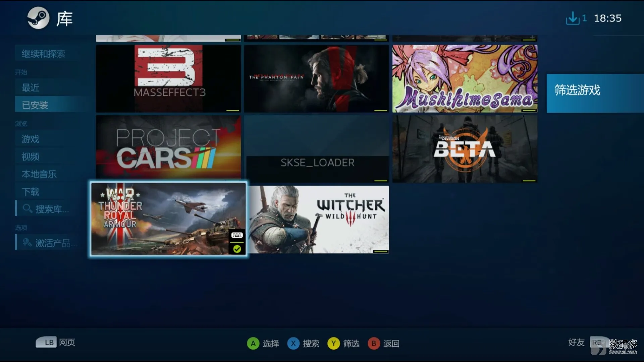
Task: Open the downloads indicator icon
Action: pos(573,18)
